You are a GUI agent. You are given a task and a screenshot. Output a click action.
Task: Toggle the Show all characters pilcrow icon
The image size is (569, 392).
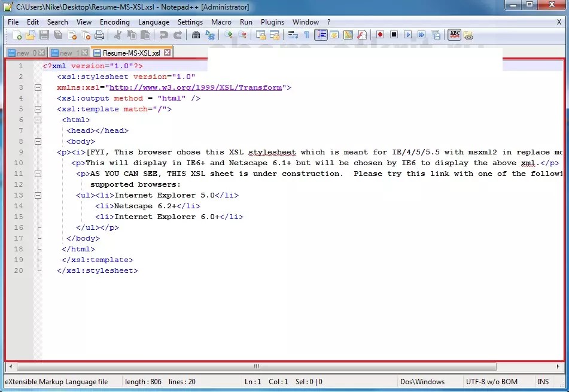coord(306,35)
